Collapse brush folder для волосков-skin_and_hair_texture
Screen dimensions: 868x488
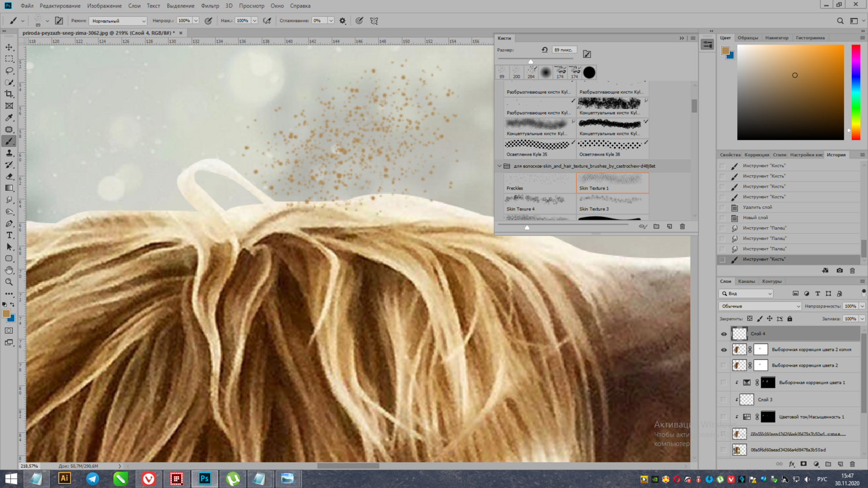499,167
